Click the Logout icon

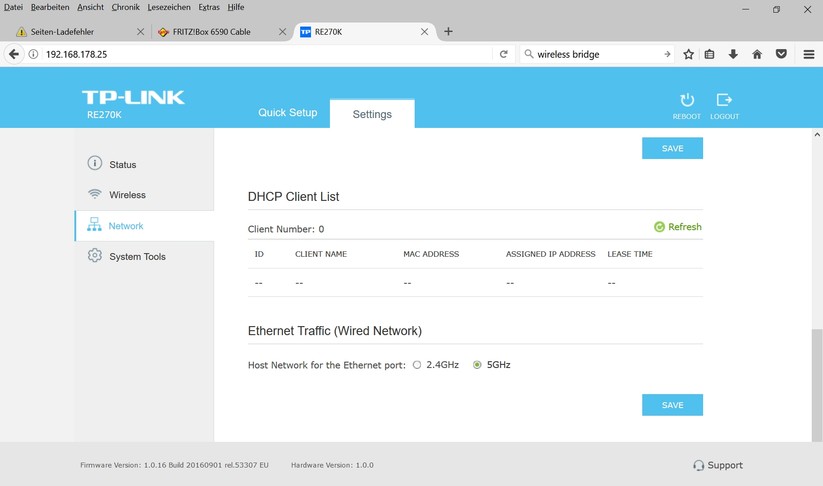[724, 100]
